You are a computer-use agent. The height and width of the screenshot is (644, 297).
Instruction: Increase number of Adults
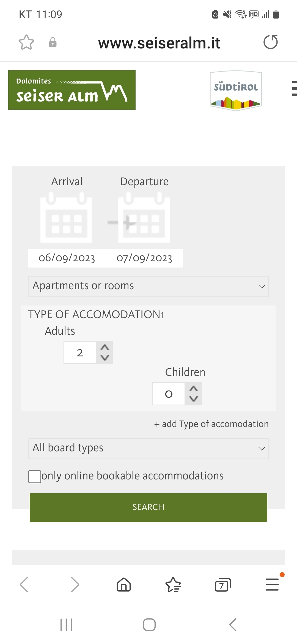105,348
